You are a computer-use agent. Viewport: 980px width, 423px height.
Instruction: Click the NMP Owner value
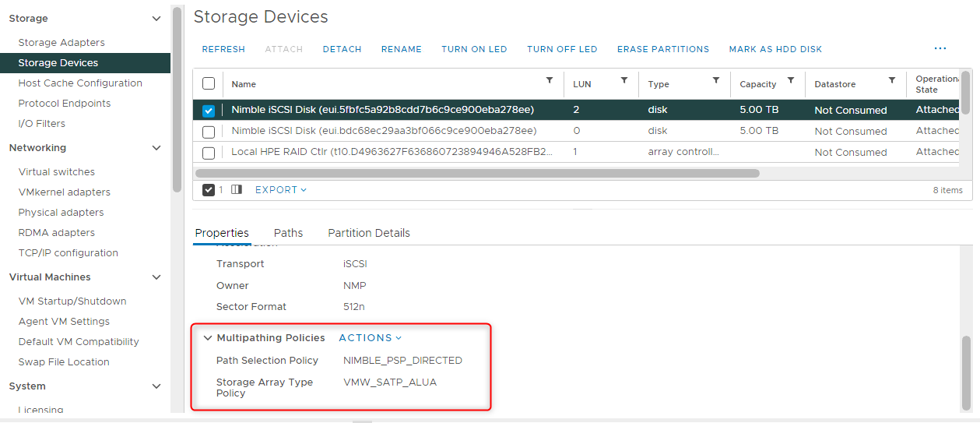coord(354,286)
